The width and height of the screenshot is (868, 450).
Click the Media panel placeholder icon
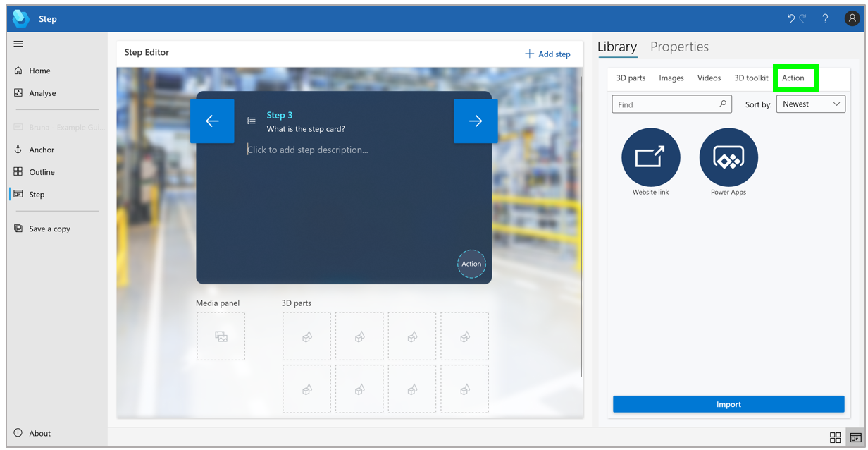coord(221,336)
